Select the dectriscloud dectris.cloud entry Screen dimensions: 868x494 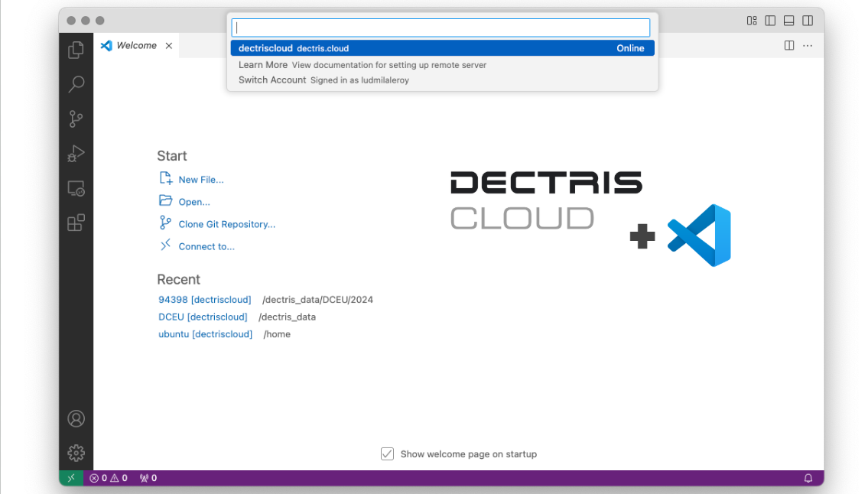coord(442,48)
